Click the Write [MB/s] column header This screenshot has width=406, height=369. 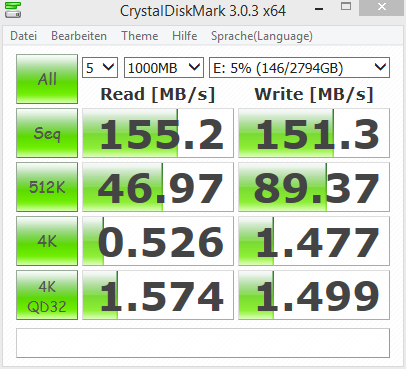[x=314, y=94]
